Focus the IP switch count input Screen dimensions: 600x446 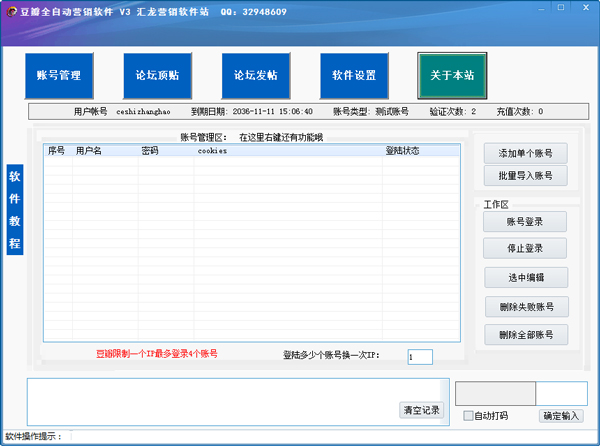[x=420, y=357]
